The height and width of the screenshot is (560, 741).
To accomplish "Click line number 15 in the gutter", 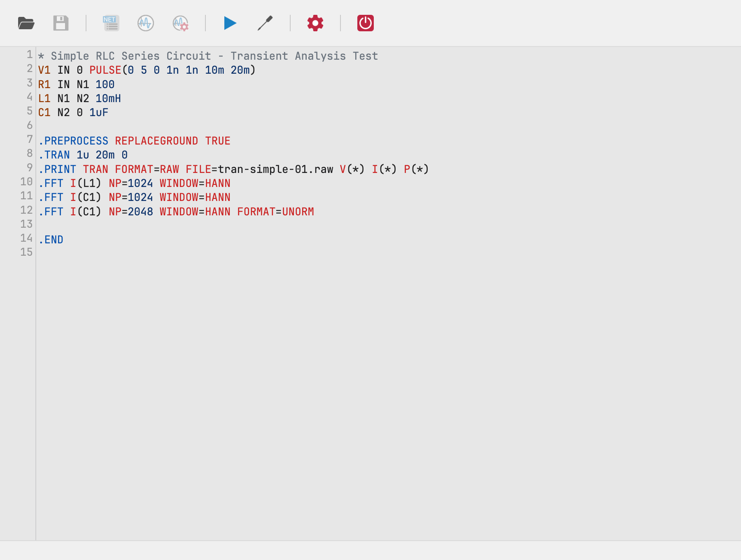I will [x=26, y=252].
